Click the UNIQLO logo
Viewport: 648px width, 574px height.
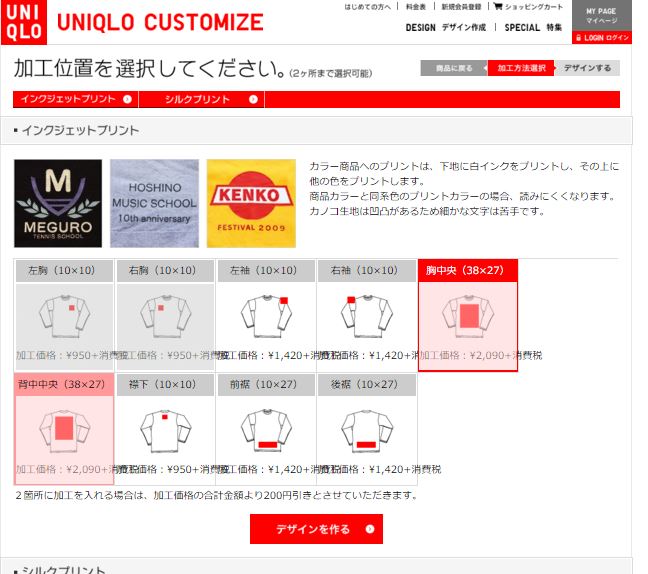(x=24, y=22)
